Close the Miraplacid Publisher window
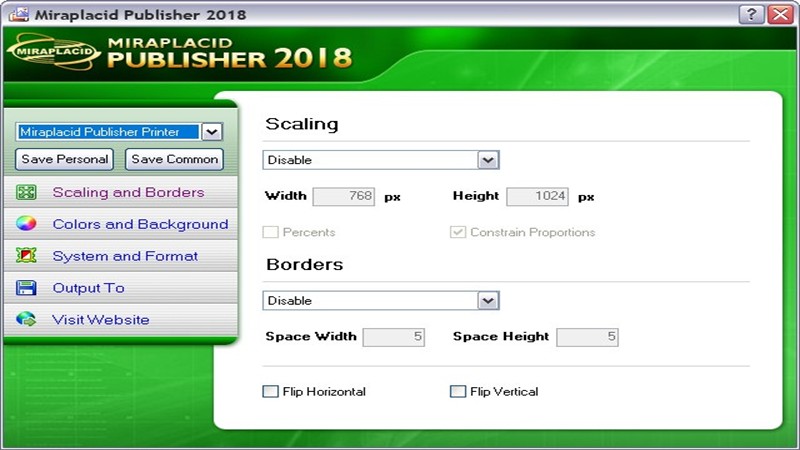 click(x=781, y=14)
